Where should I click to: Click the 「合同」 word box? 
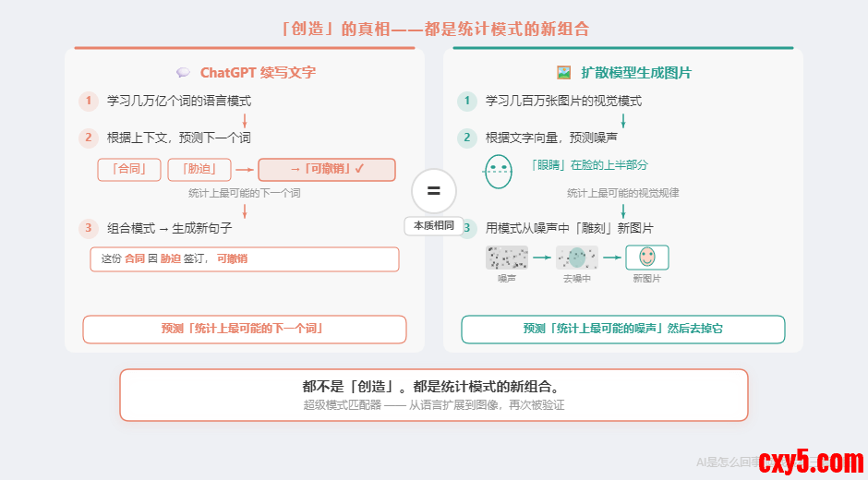click(x=129, y=170)
